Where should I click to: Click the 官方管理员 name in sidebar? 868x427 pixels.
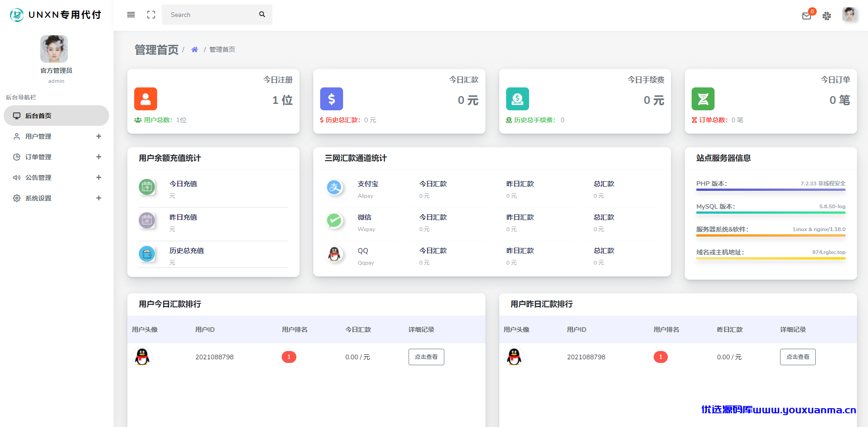coord(56,70)
